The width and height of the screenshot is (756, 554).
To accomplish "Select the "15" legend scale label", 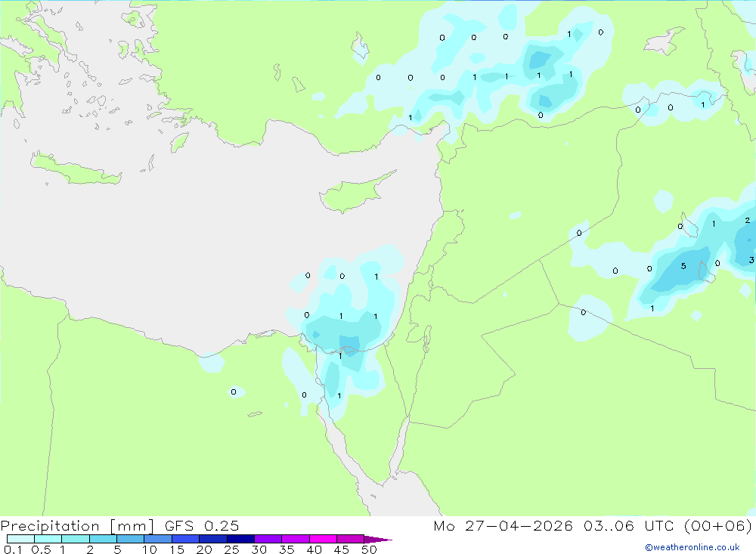I will 177,549.
